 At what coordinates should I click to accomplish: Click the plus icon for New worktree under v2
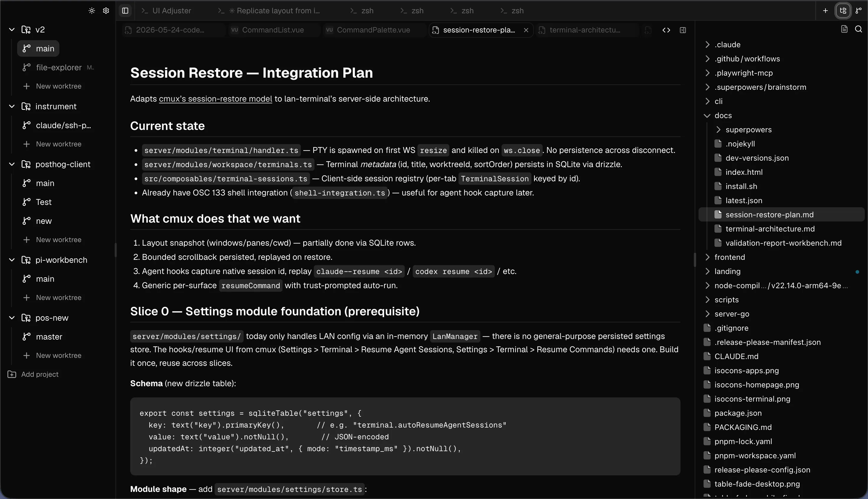pos(26,86)
